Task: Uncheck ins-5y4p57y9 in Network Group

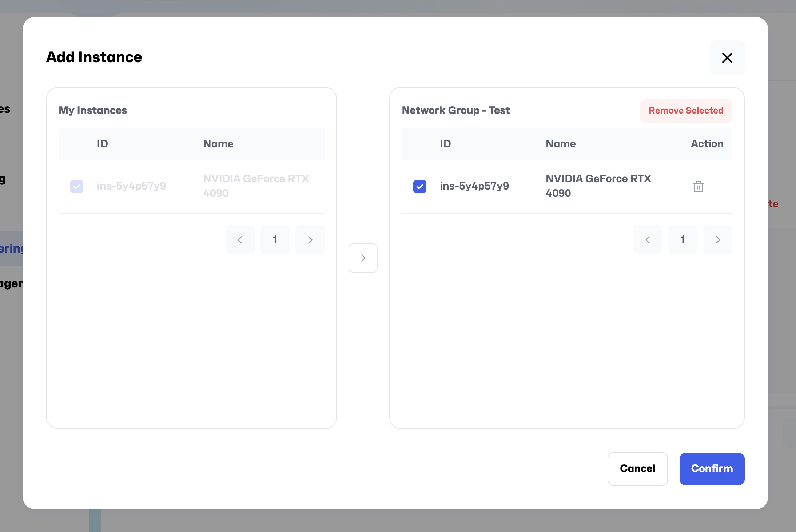Action: coord(419,187)
